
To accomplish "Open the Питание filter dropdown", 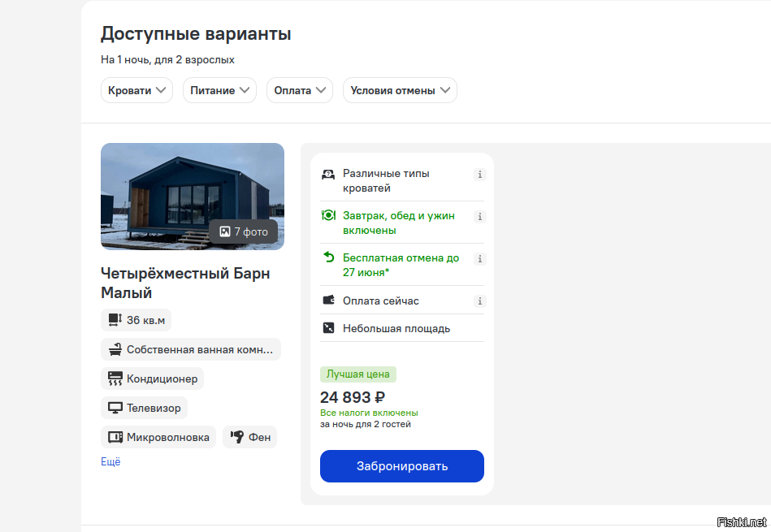I will pyautogui.click(x=219, y=90).
